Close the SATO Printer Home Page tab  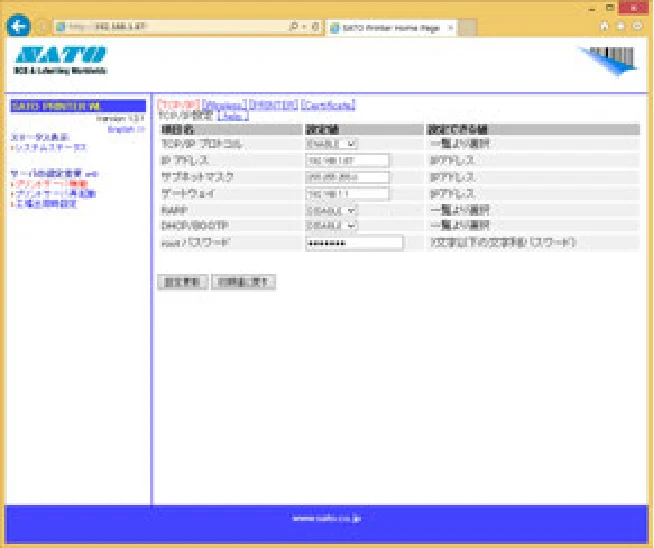click(x=450, y=28)
